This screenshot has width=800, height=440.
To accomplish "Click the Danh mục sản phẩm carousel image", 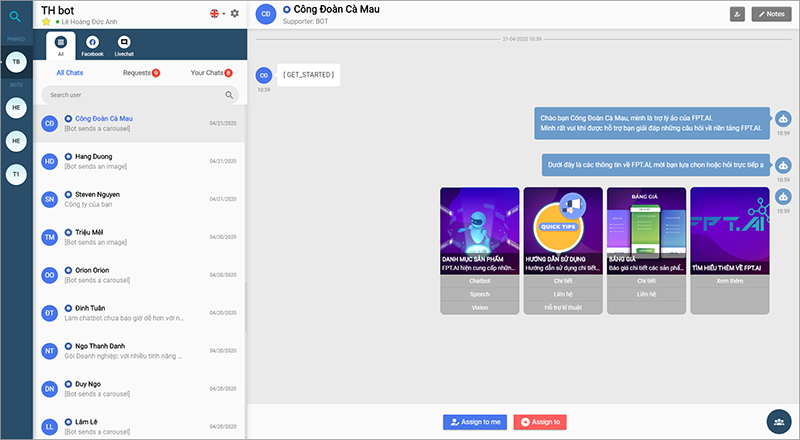I will point(480,231).
